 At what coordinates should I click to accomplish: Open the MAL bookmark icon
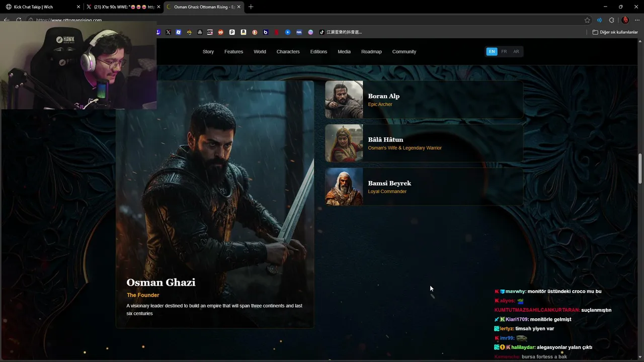[299, 32]
